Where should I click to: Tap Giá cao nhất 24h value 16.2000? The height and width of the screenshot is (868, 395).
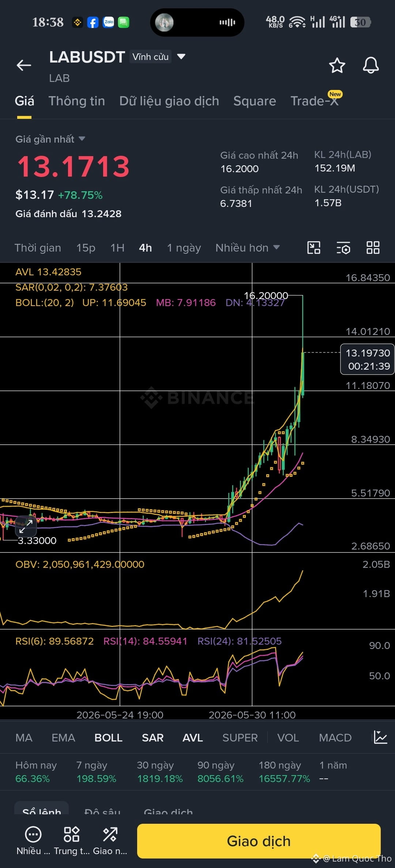coord(240,169)
